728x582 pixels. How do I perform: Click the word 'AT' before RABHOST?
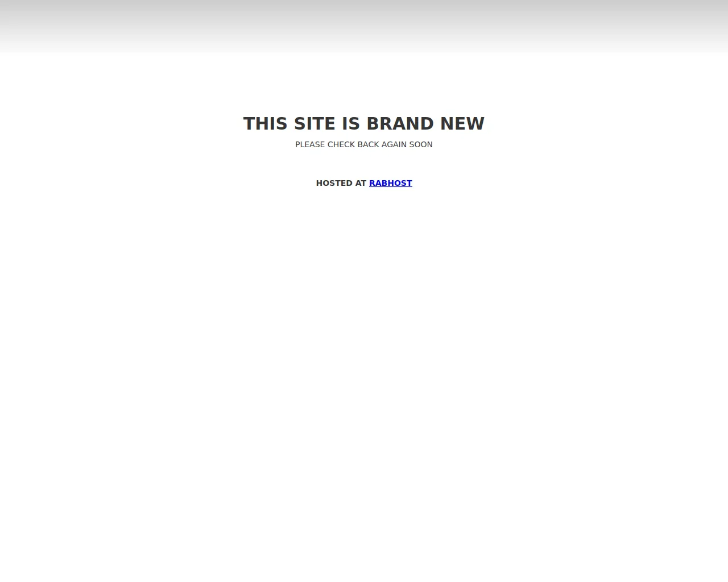pyautogui.click(x=361, y=183)
